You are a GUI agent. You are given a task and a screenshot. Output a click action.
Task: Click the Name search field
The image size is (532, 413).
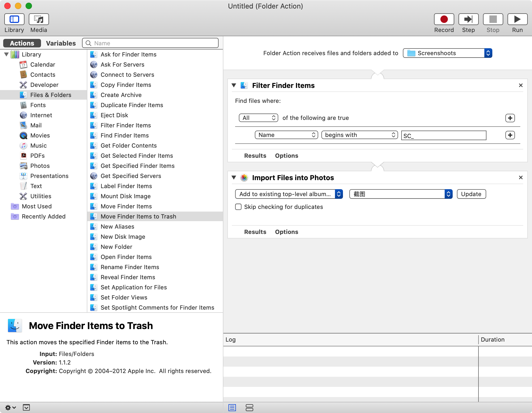150,43
